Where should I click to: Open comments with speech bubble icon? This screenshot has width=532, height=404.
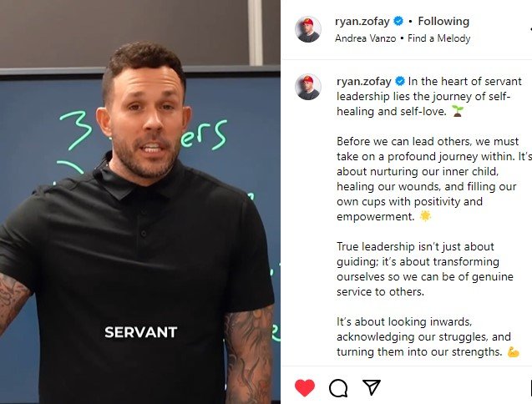338,387
